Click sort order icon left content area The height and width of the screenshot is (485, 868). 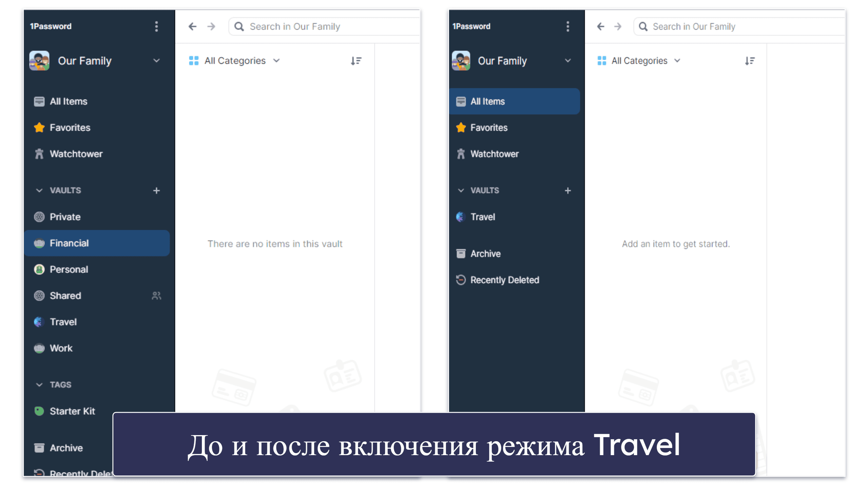356,60
